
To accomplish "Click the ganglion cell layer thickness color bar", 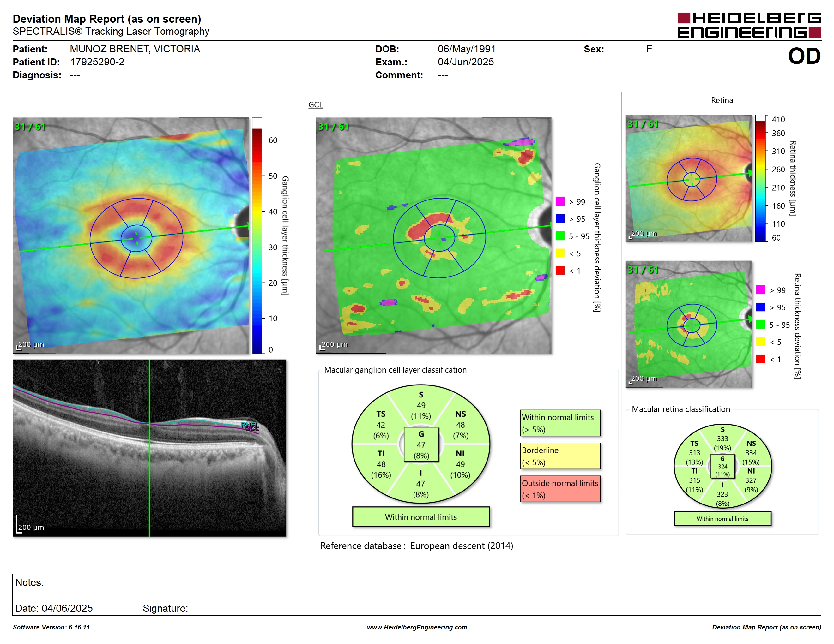I will tap(257, 236).
